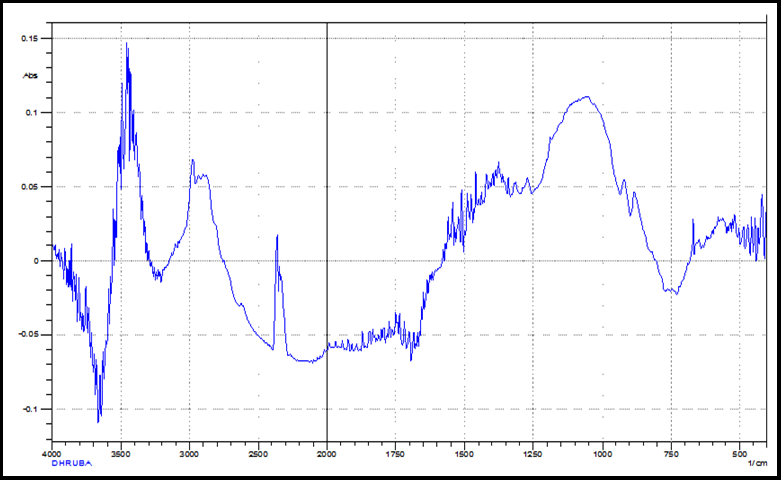The width and height of the screenshot is (781, 480).
Task: Click the sharp peak near 2350 wavenumber
Action: pyautogui.click(x=277, y=237)
